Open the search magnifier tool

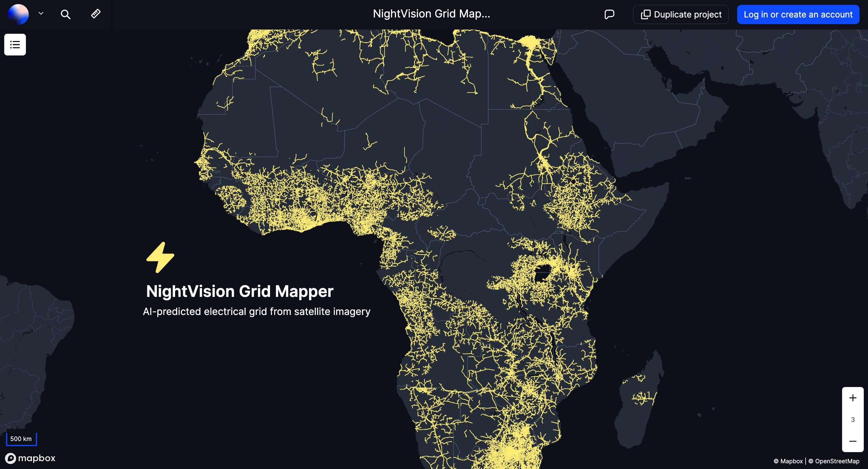coord(65,14)
